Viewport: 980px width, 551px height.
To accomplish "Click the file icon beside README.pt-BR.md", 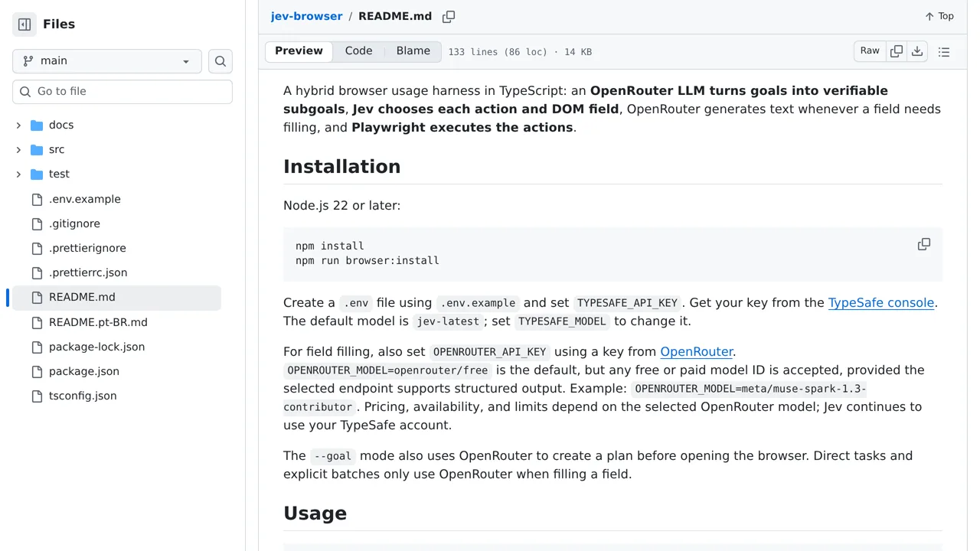I will point(37,322).
